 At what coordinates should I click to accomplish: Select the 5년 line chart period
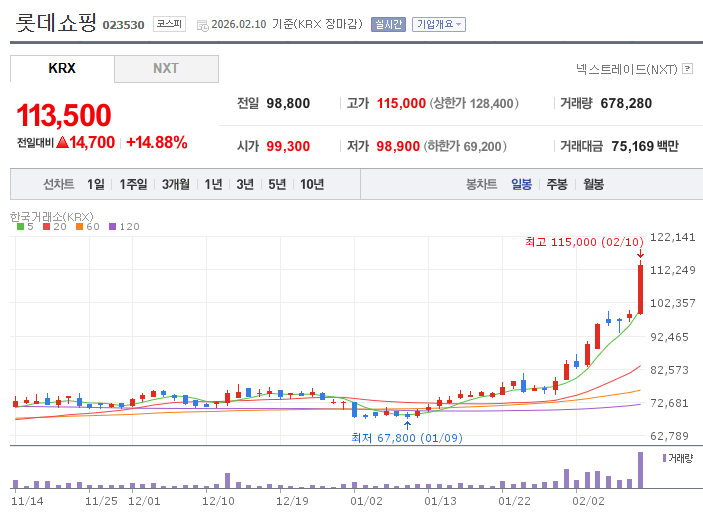[277, 184]
